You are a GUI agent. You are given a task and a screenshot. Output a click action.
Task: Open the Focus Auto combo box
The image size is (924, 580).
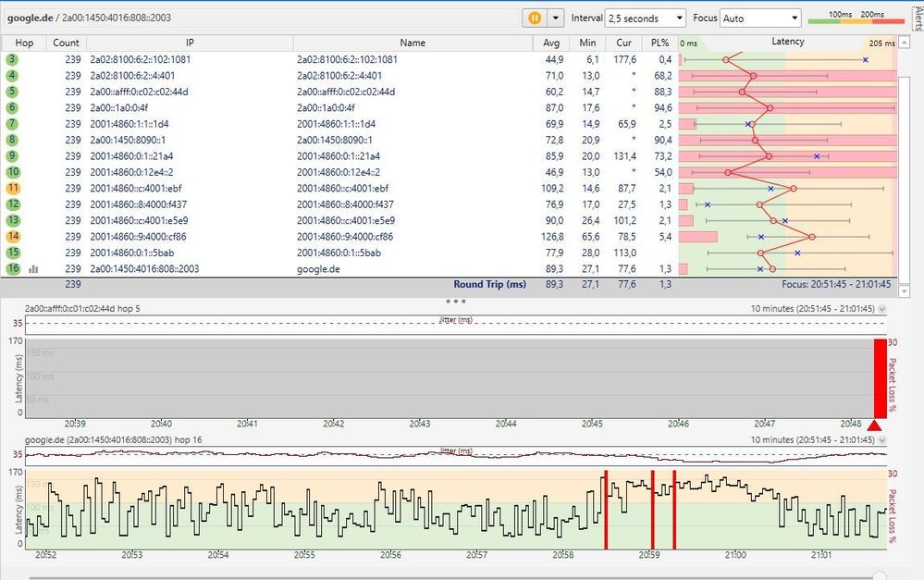click(x=761, y=19)
